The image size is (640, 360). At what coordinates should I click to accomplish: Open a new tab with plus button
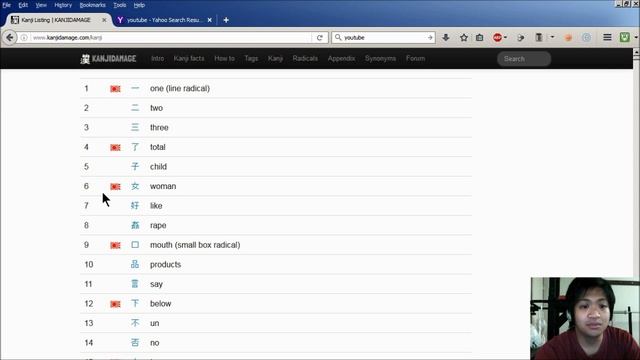click(x=226, y=20)
